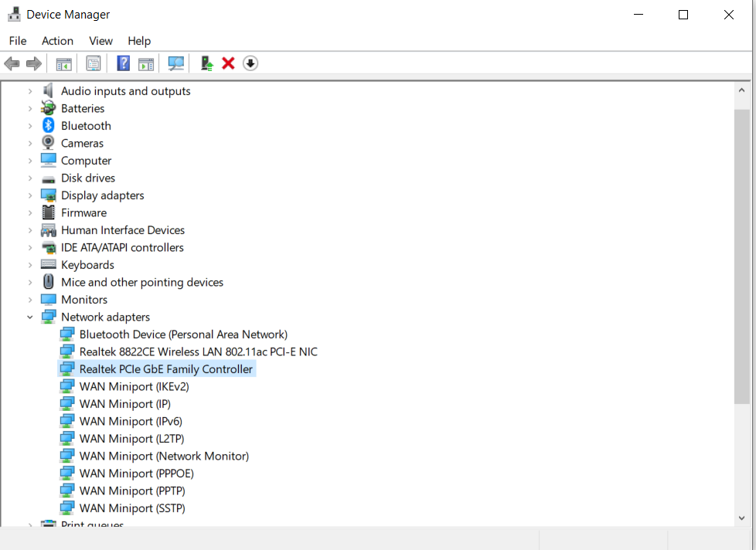756x550 pixels.
Task: Click the scrollbar up arrow
Action: tap(741, 90)
